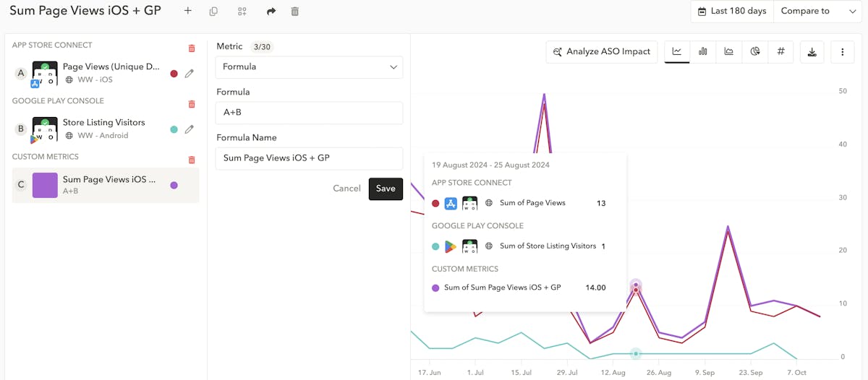Click the share arrow icon
Image resolution: width=868 pixels, height=380 pixels.
[271, 12]
